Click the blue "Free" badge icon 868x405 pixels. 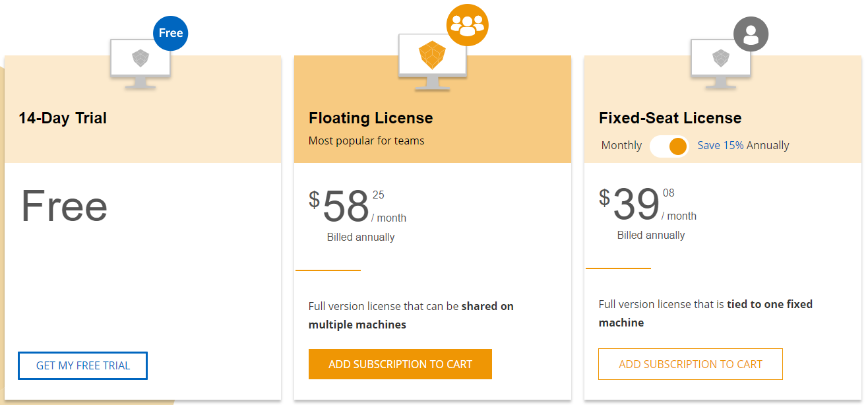170,33
